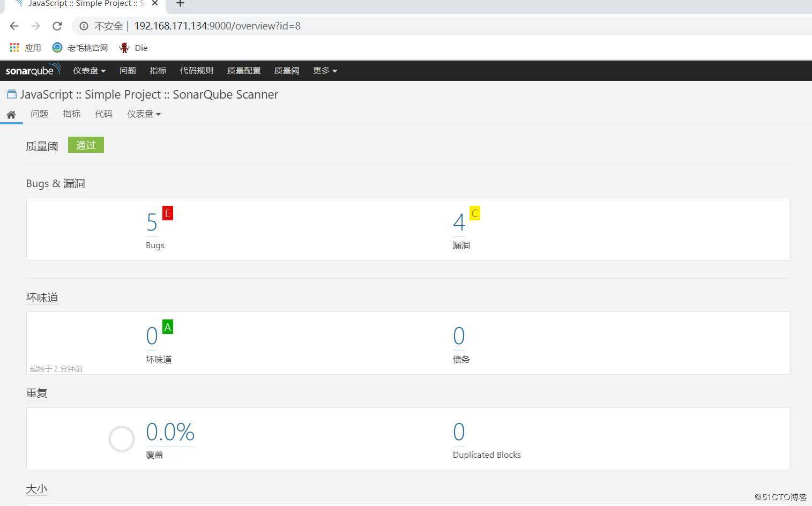Click the browser address bar URL
Image resolution: width=812 pixels, height=506 pixels.
217,26
